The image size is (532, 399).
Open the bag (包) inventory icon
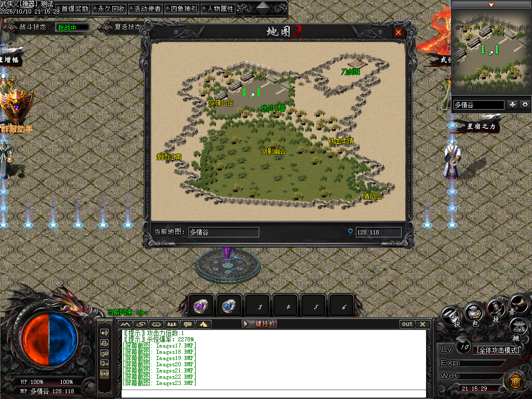point(473,313)
